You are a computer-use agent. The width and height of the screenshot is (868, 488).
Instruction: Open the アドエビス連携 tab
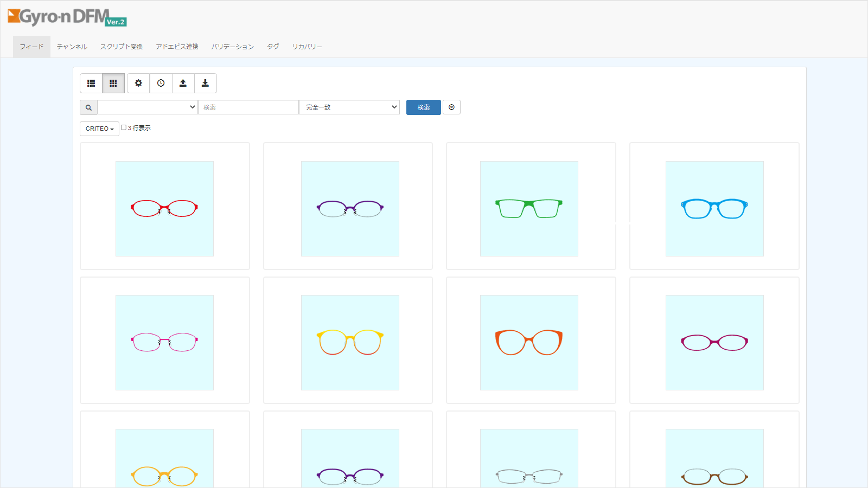pos(177,47)
